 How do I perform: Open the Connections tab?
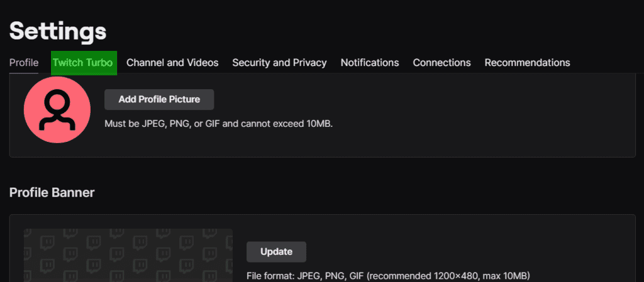coord(441,63)
